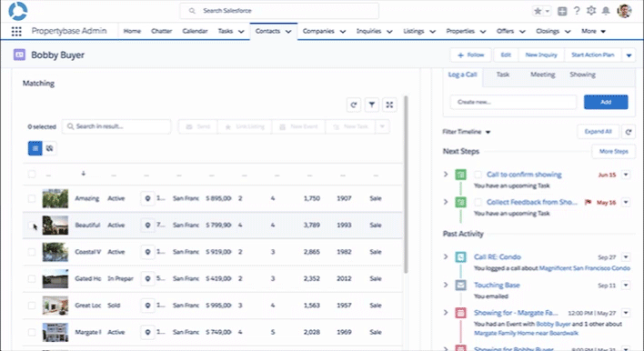Go to the Chatter tab

coord(161,31)
